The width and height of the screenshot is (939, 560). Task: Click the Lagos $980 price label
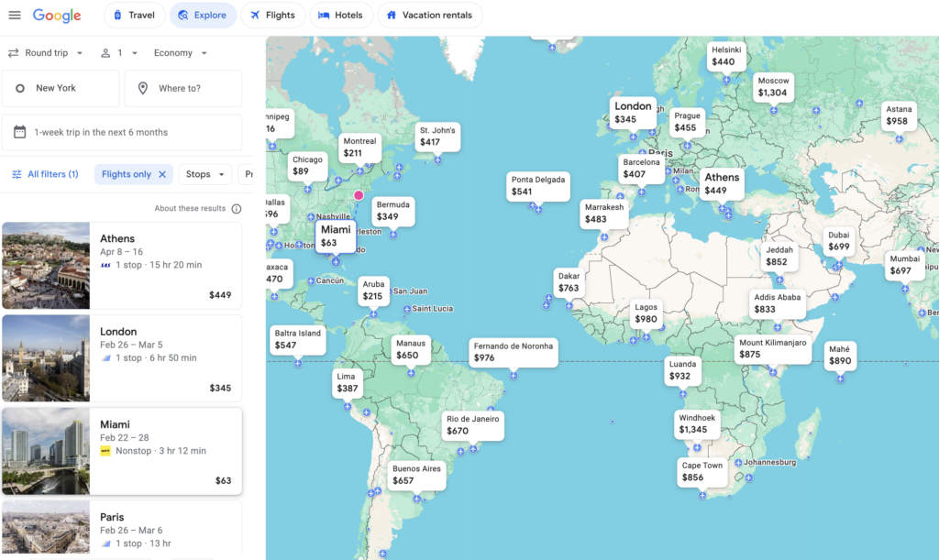pos(646,313)
